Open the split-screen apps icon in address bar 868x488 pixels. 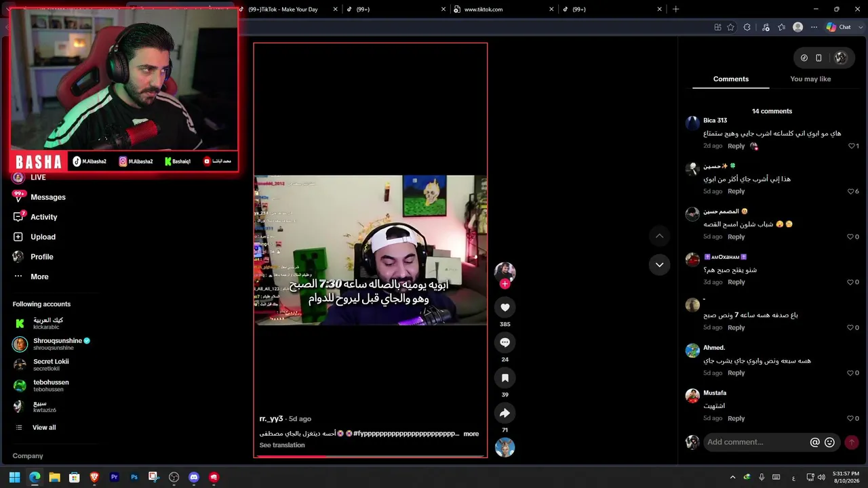(717, 27)
